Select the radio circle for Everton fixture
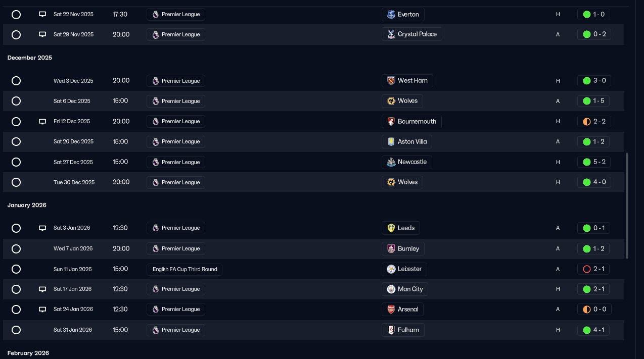Image resolution: width=644 pixels, height=359 pixels. pos(16,15)
